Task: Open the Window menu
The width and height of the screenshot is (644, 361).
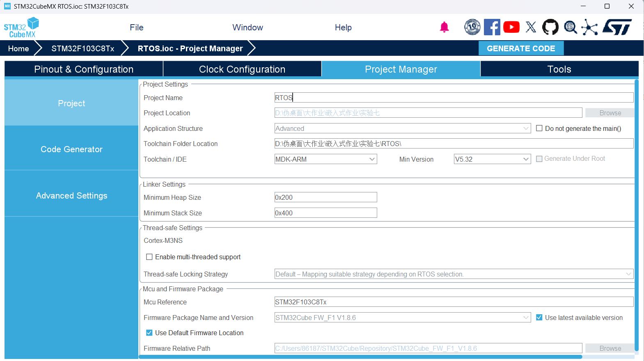Action: point(248,27)
